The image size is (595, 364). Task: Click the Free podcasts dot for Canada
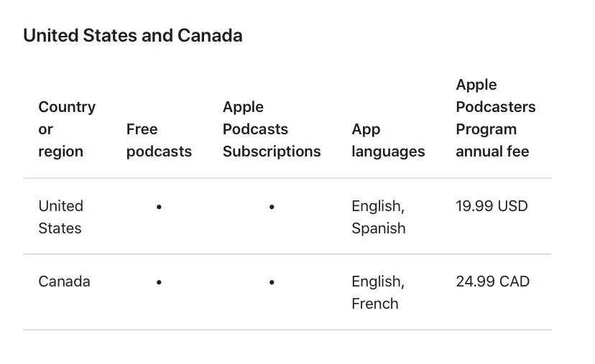pyautogui.click(x=159, y=283)
